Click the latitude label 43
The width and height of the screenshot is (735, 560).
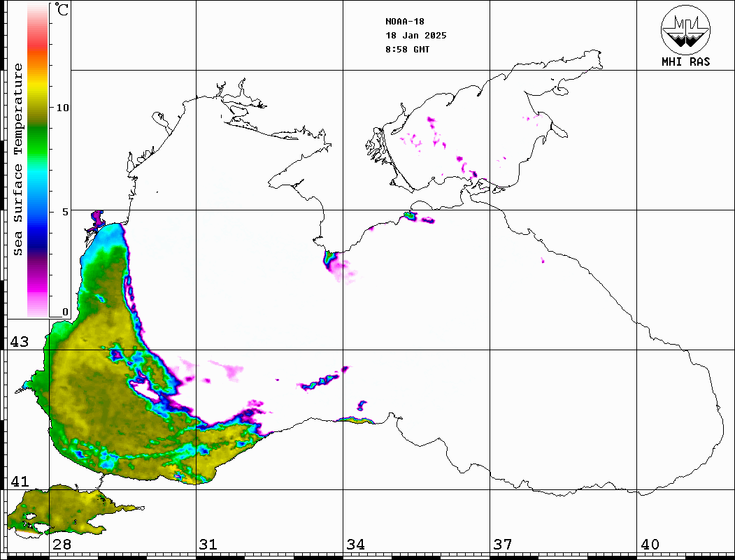click(20, 342)
